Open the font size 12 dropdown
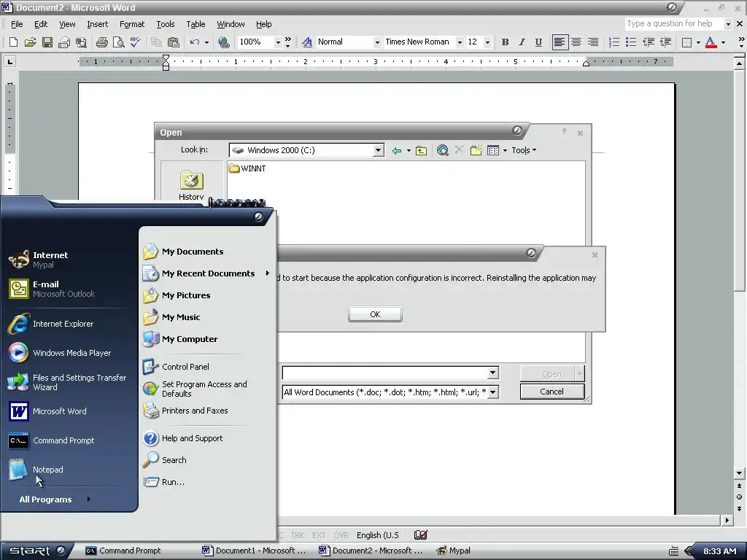747x560 pixels. 487,42
